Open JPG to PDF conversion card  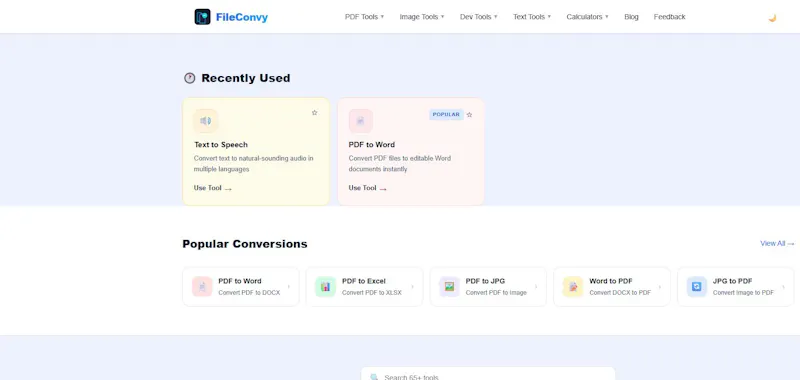coord(736,287)
